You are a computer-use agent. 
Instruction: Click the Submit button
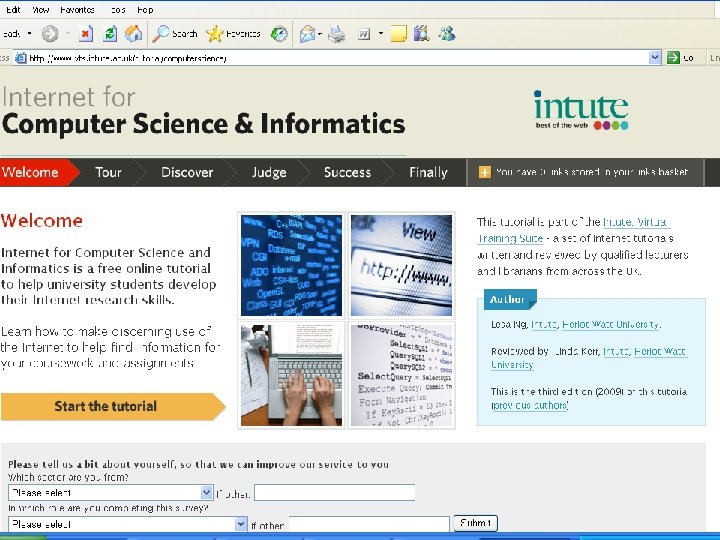click(475, 523)
